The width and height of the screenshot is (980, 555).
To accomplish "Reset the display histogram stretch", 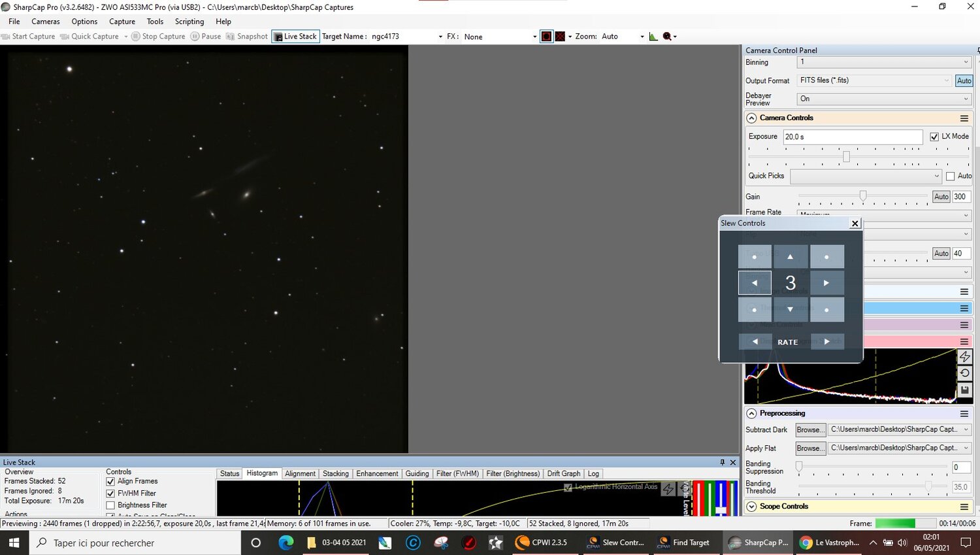I will (x=964, y=373).
